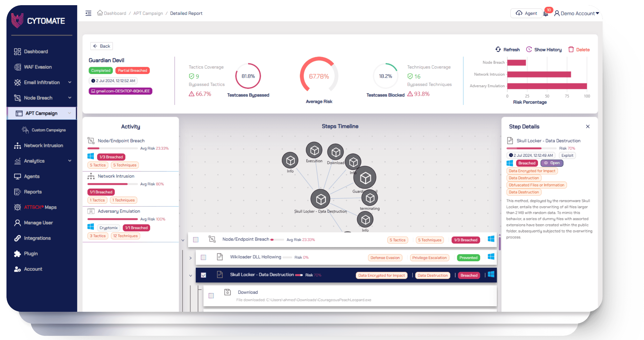This screenshot has width=644, height=340.
Task: Close the Step Details panel
Action: [588, 126]
